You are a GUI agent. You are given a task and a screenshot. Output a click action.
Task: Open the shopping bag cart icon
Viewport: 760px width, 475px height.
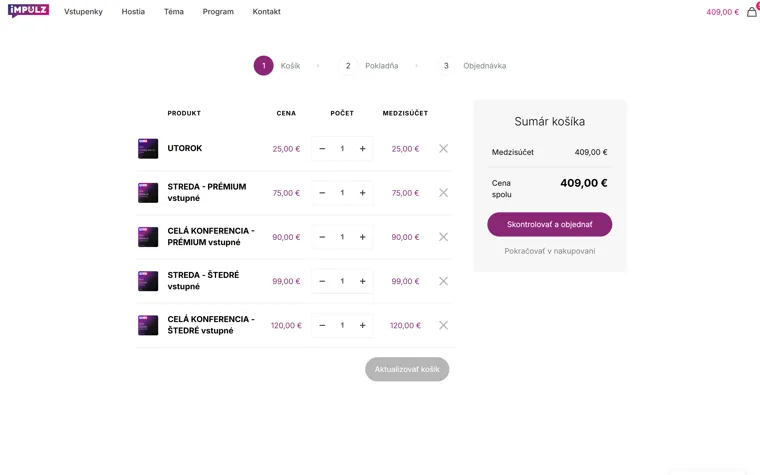pos(751,12)
